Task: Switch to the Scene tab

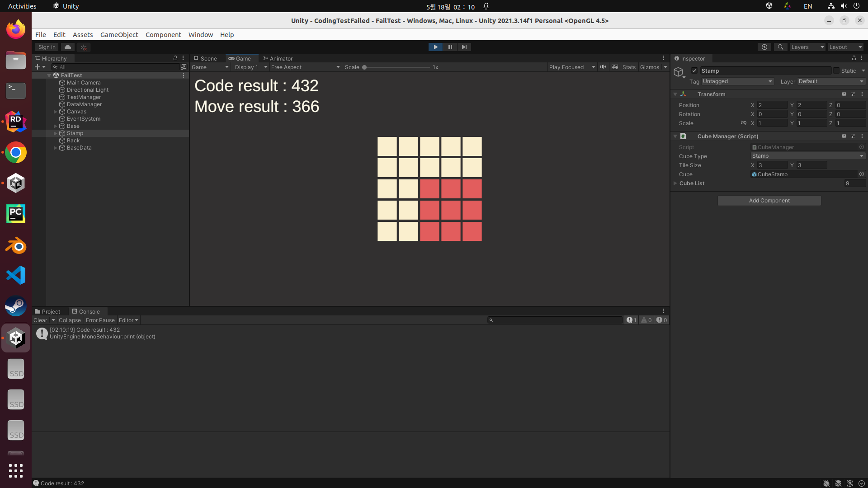Action: click(206, 59)
